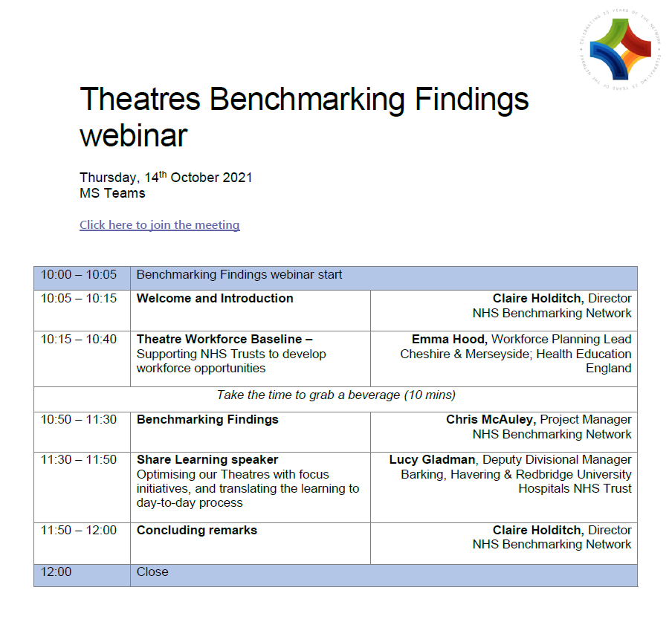Select the bold 'Benchmarking Findings' session title
Viewport: 672px width, 622px height.
click(x=207, y=419)
